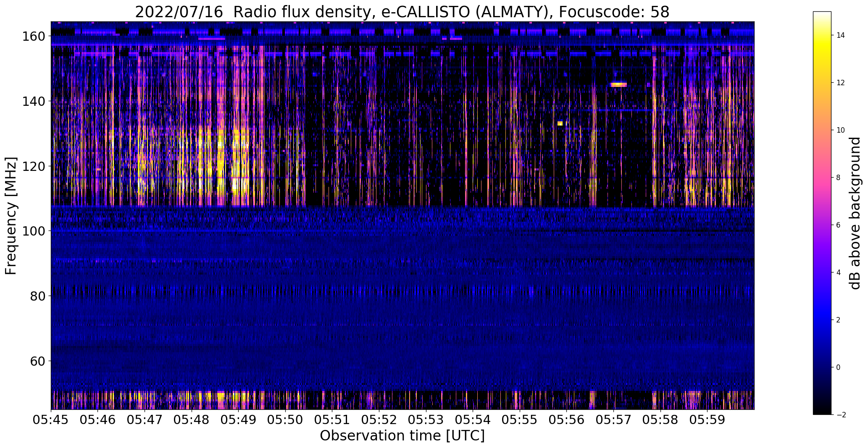Image resolution: width=868 pixels, height=448 pixels.
Task: Click the 05:49 time tick label
Action: tap(239, 419)
